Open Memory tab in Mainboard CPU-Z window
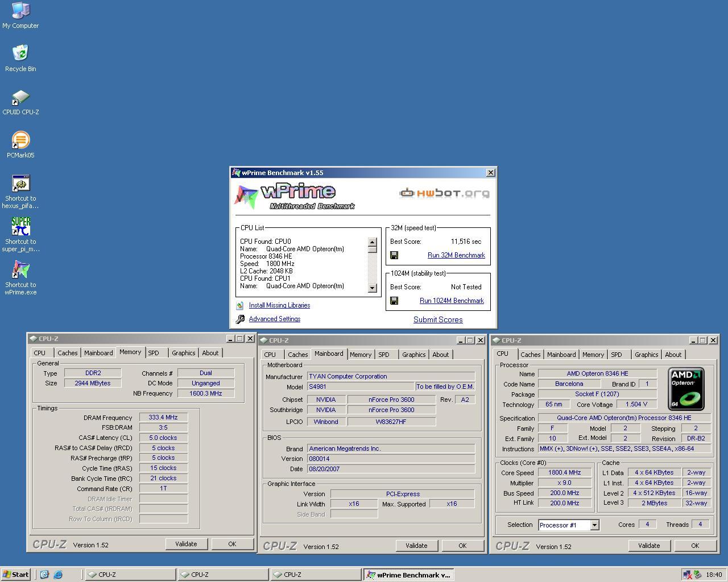 coord(361,355)
